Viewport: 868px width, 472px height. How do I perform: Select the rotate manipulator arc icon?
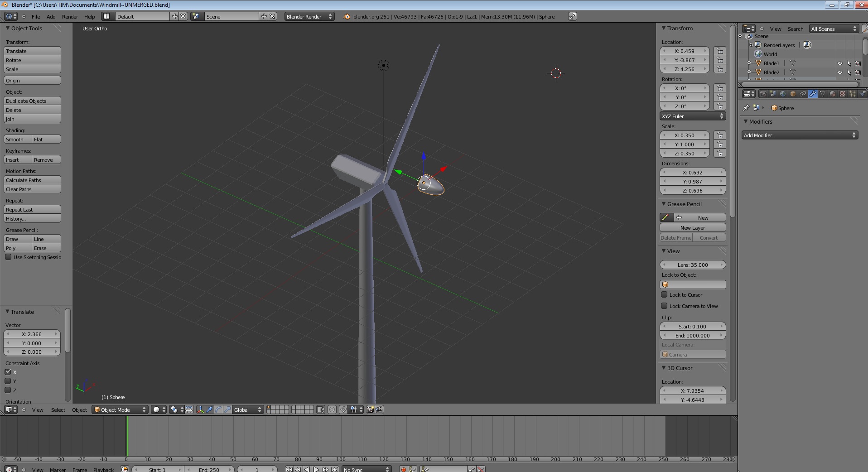(x=218, y=409)
